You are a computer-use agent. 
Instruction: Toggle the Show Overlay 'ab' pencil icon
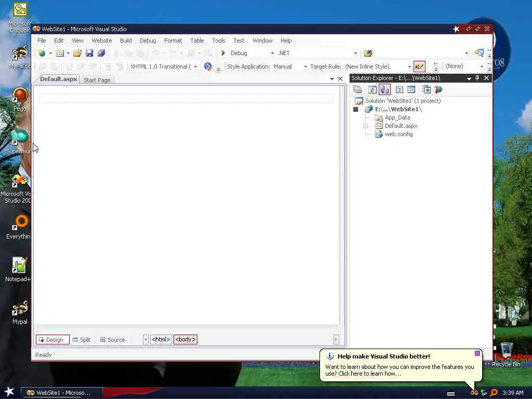(x=419, y=66)
